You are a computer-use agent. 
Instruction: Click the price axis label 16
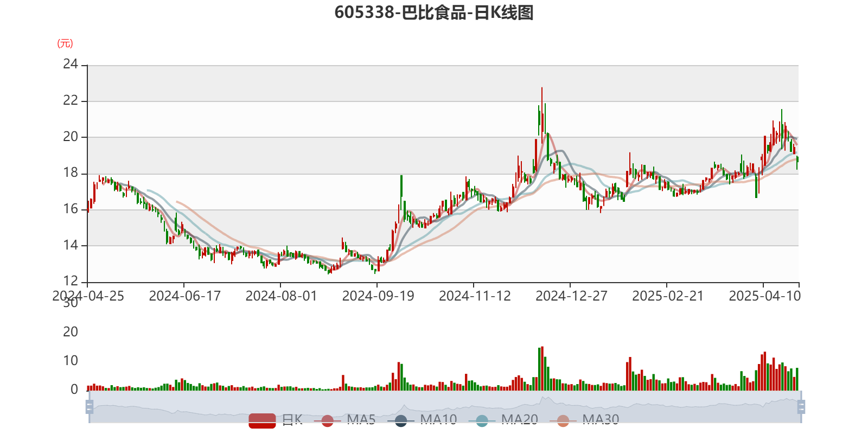coord(71,209)
